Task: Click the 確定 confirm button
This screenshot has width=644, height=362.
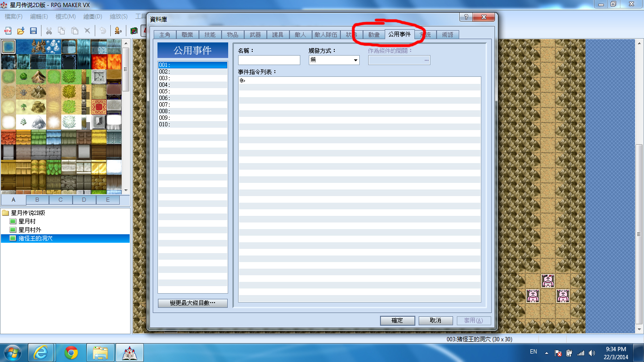Action: pos(397,321)
